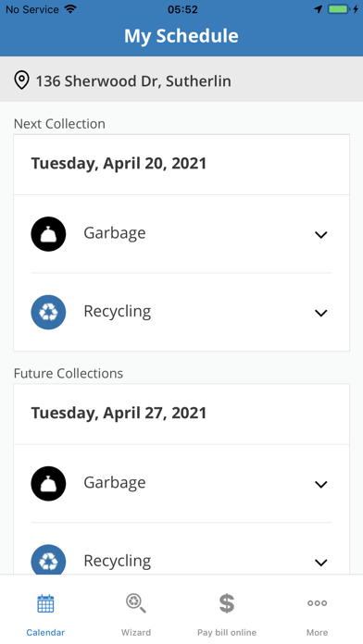The image size is (363, 644).
Task: Tap the April 27 Garbage bag icon
Action: pos(48,483)
